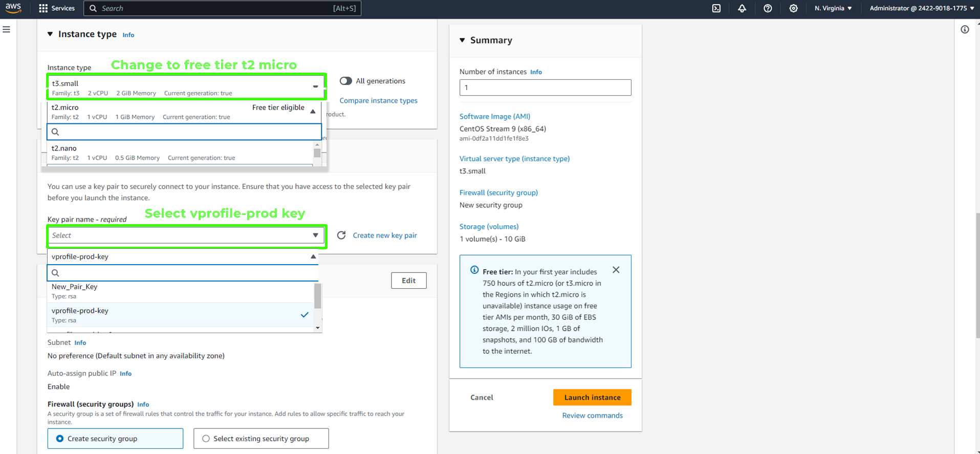Open the info panel icon at right edge
Image resolution: width=980 pixels, height=454 pixels.
(965, 30)
